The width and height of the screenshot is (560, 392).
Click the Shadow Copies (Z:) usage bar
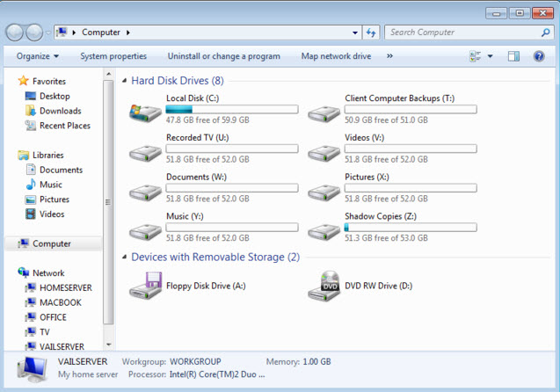[411, 227]
